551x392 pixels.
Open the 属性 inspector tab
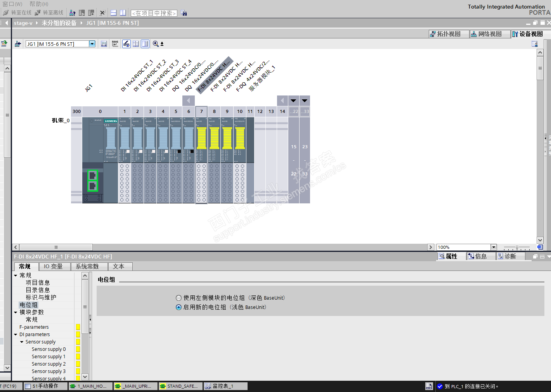pos(451,257)
